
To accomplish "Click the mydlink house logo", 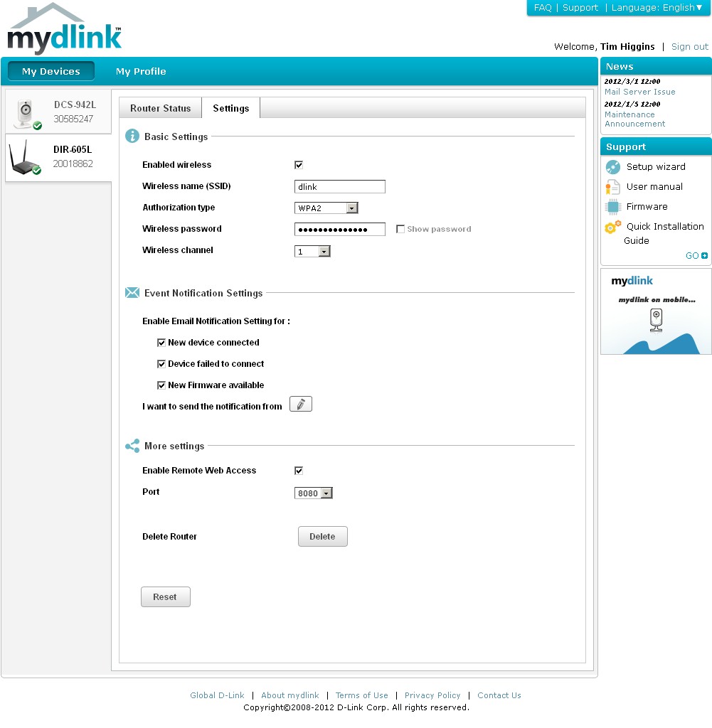I will (64, 28).
